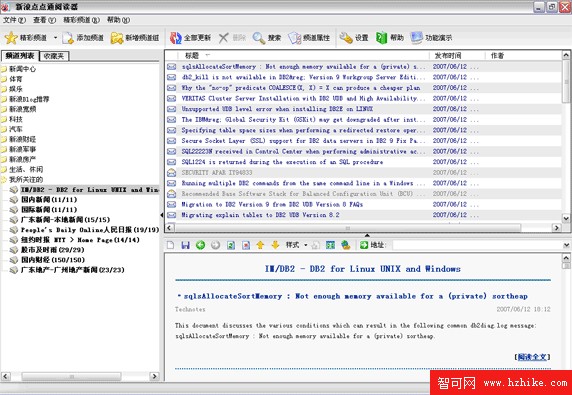Collapse preview pane using the splitter arrow

(367, 235)
